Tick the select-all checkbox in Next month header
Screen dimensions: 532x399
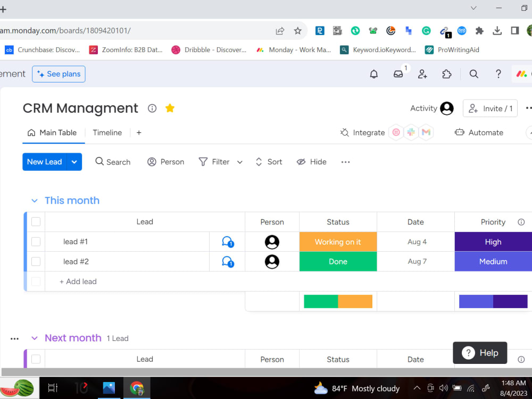coord(36,359)
